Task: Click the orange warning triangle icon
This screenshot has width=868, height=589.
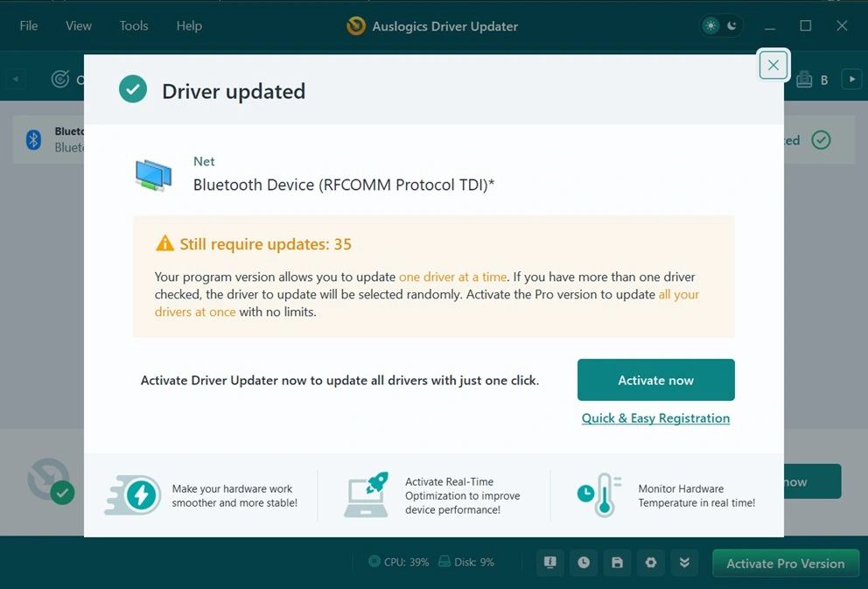Action: [x=165, y=243]
